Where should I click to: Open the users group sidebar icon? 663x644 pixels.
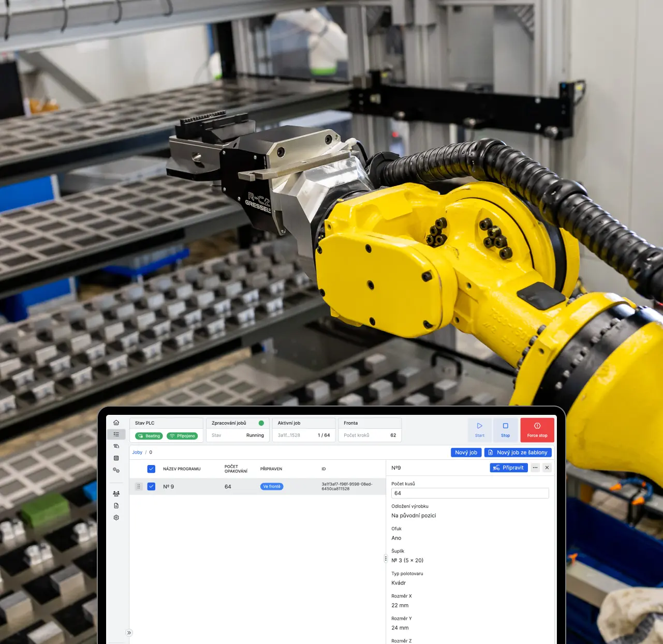(116, 493)
